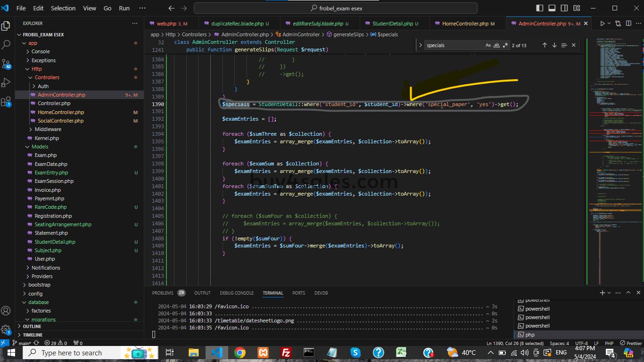The width and height of the screenshot is (644, 362).
Task: Toggle Find in Selection icon
Action: pyautogui.click(x=564, y=45)
